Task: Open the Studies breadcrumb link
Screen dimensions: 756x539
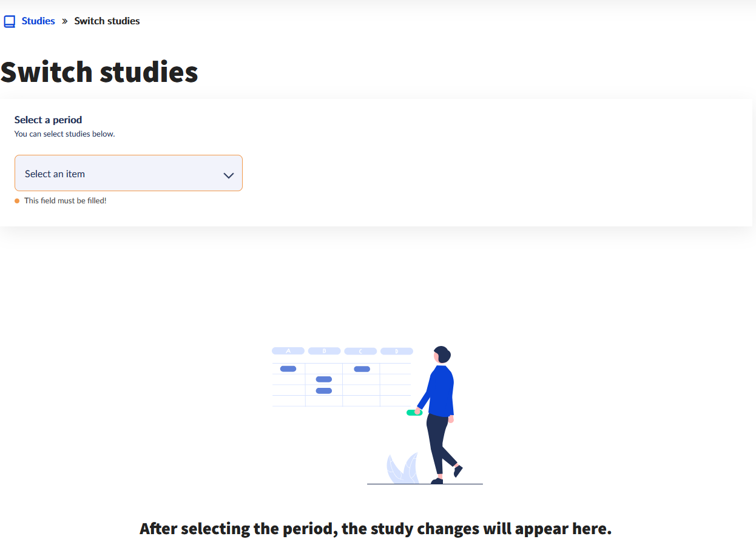Action: click(x=38, y=21)
